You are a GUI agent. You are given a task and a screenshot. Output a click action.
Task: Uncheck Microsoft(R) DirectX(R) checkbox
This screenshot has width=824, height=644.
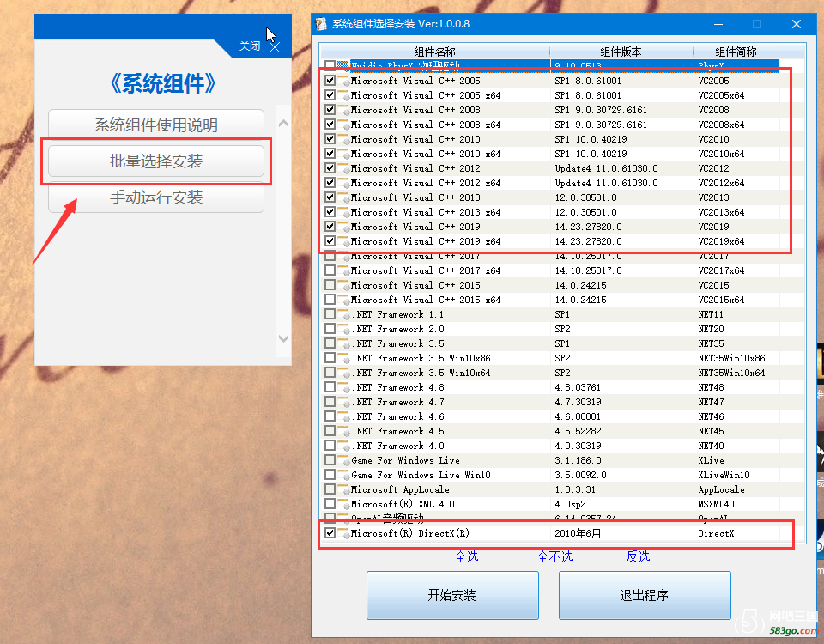[330, 533]
